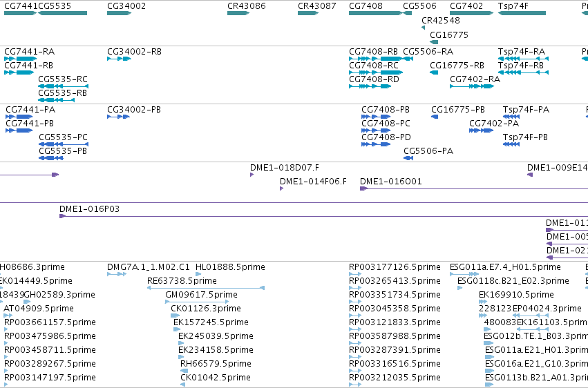Select the CG7408-PB protein feature
588x388 pixels.
click(x=376, y=117)
